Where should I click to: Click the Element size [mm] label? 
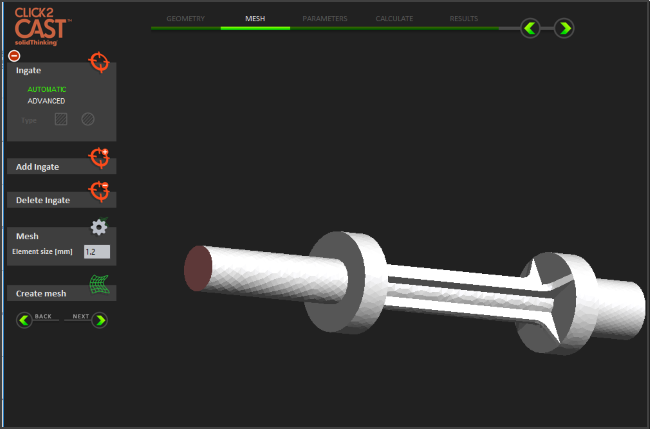tap(42, 252)
